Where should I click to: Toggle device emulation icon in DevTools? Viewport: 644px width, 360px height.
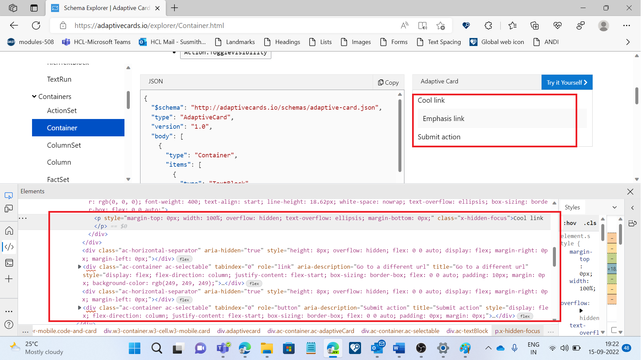[x=9, y=209]
